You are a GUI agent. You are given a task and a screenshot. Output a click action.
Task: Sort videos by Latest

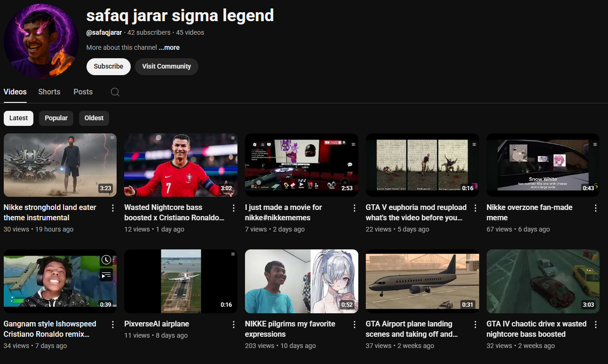pos(18,118)
